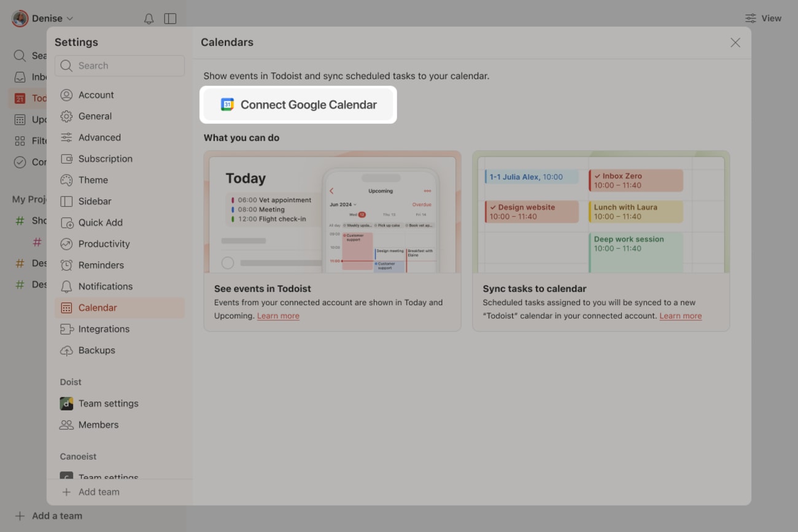Open Quick Add settings
798x532 pixels.
coord(100,222)
